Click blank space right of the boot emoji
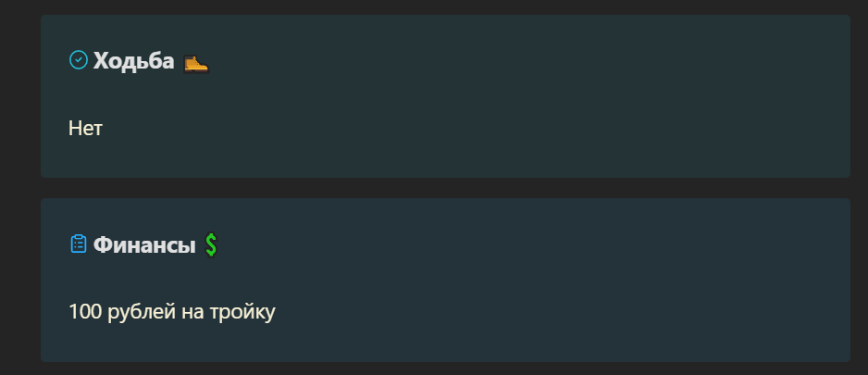Screen dimensions: 868x375 (498, 61)
